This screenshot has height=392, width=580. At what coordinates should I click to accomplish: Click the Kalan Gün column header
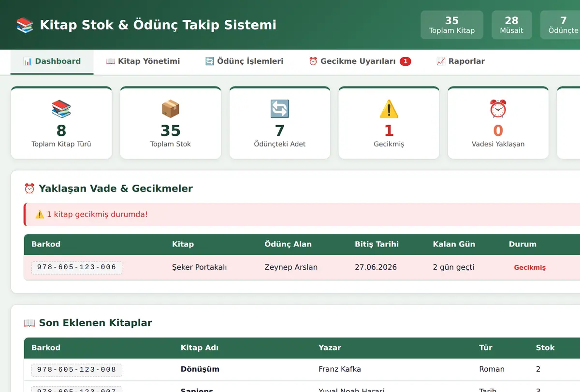tap(454, 244)
